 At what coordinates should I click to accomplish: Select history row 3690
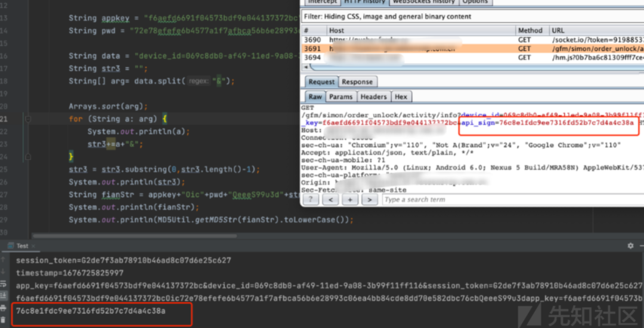point(472,40)
